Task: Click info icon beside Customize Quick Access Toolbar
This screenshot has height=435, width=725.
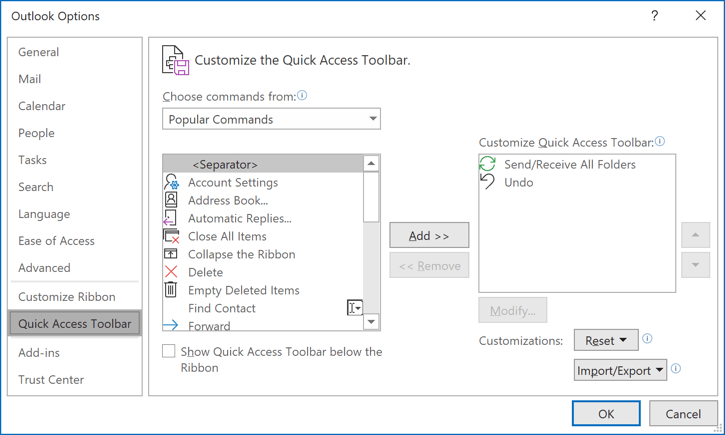Action: 660,141
